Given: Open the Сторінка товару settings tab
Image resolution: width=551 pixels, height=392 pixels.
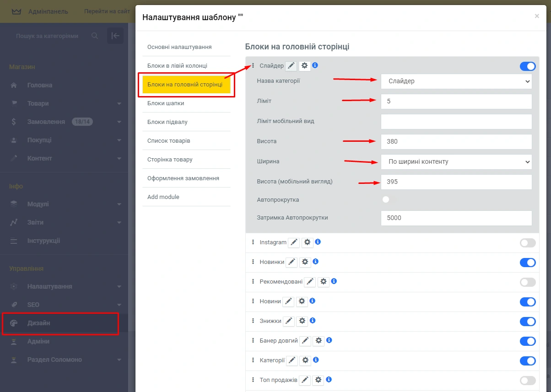Looking at the screenshot, I should click(170, 160).
